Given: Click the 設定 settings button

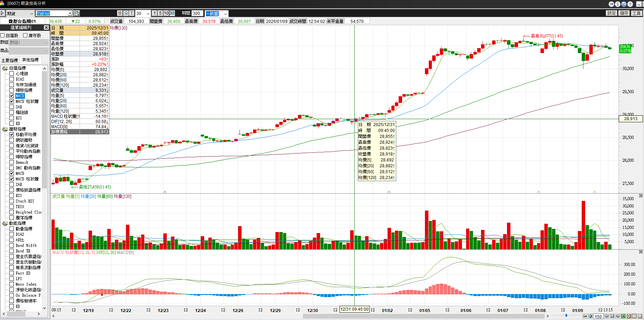Looking at the screenshot, I should [x=611, y=13].
